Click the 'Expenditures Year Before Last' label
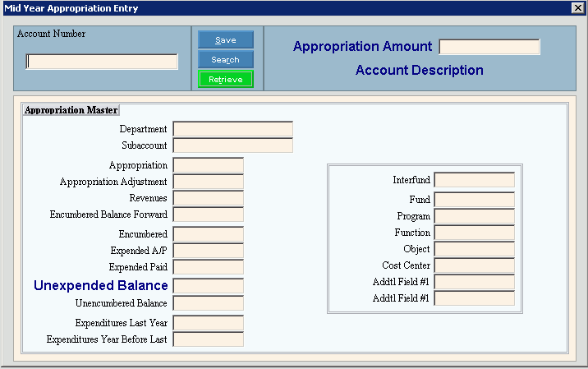 click(x=107, y=339)
